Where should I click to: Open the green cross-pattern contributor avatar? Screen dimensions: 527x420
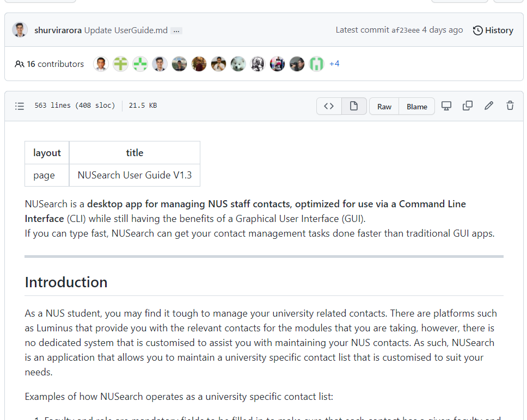pyautogui.click(x=140, y=64)
